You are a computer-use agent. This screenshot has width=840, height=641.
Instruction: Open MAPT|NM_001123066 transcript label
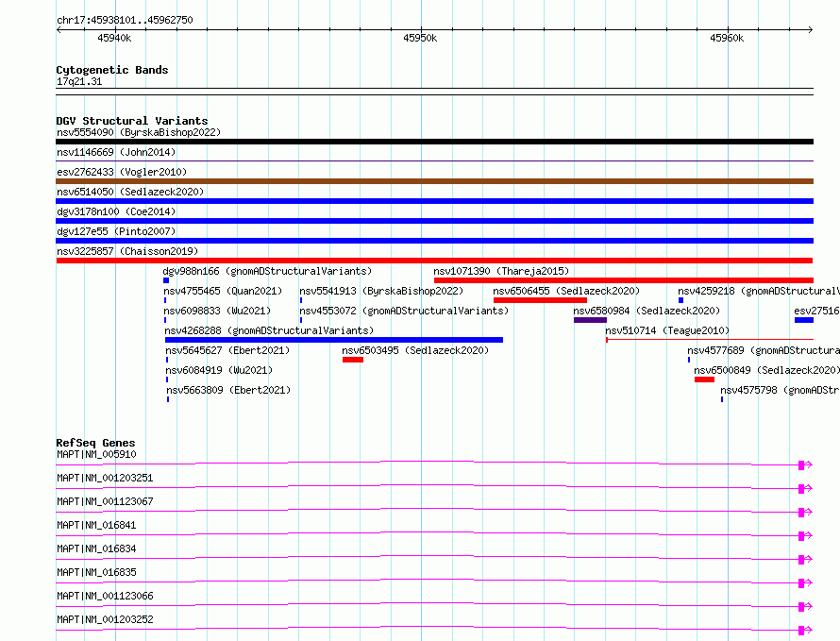[x=105, y=596]
